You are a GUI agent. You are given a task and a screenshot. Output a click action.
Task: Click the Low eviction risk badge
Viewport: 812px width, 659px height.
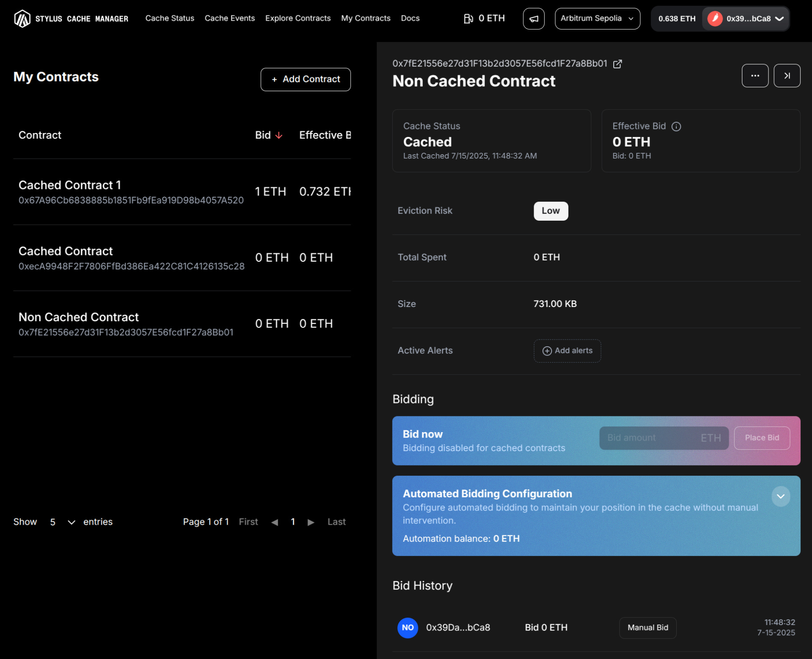551,211
